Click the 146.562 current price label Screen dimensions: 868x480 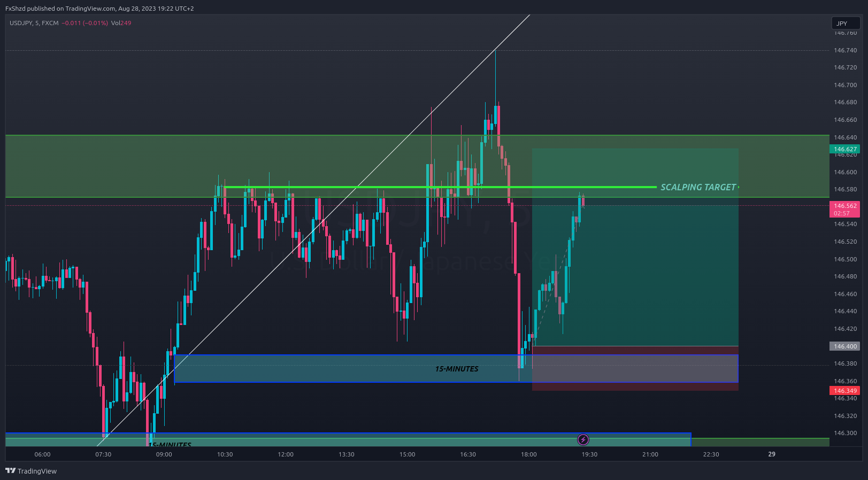(845, 209)
